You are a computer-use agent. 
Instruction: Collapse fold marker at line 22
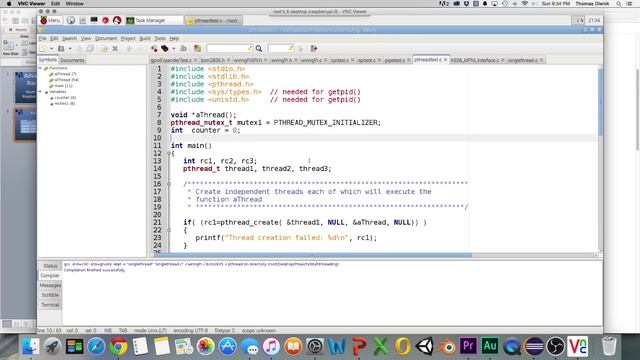(x=169, y=230)
